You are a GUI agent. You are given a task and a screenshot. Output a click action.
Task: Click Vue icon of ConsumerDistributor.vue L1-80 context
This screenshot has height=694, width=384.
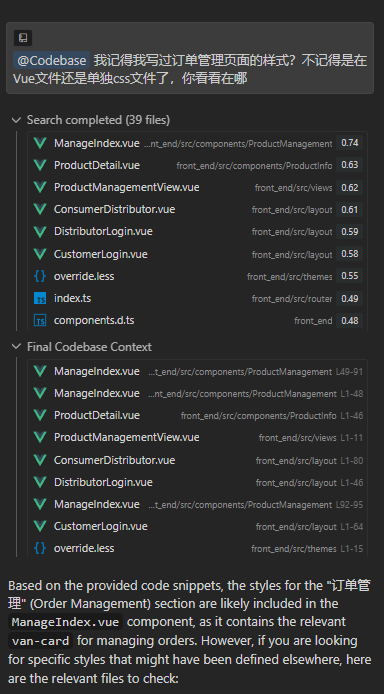coord(40,460)
